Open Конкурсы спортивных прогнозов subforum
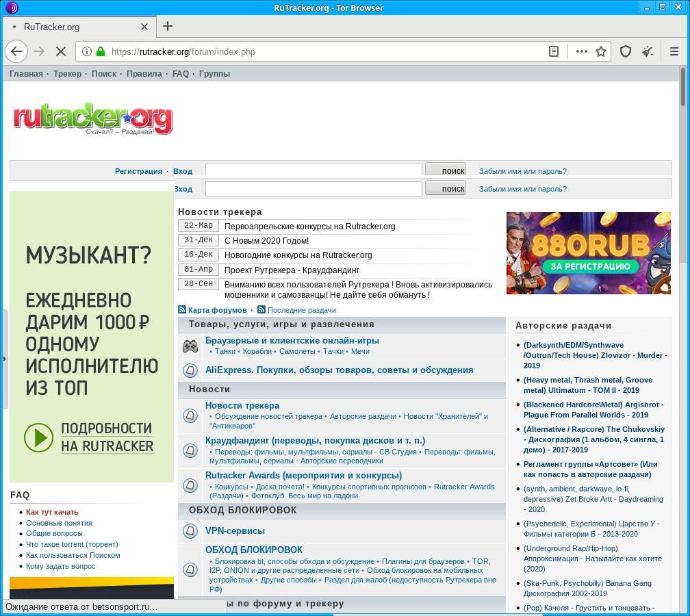The image size is (690, 616). (x=369, y=487)
